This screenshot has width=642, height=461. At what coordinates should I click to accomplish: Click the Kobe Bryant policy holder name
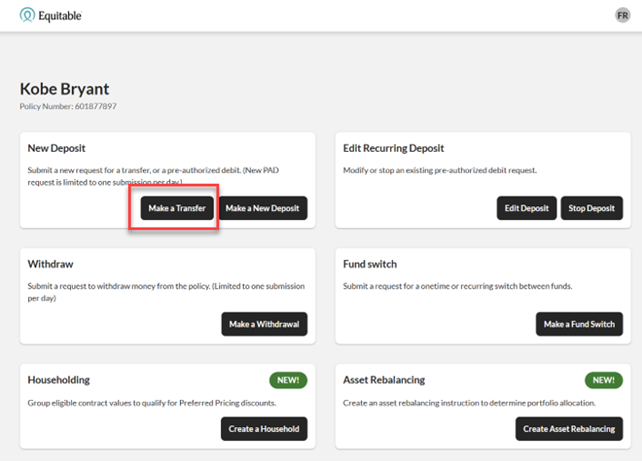coord(66,88)
